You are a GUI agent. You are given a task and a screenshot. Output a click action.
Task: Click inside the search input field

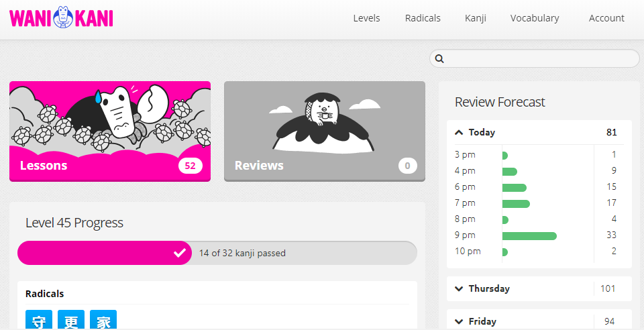[x=535, y=59]
